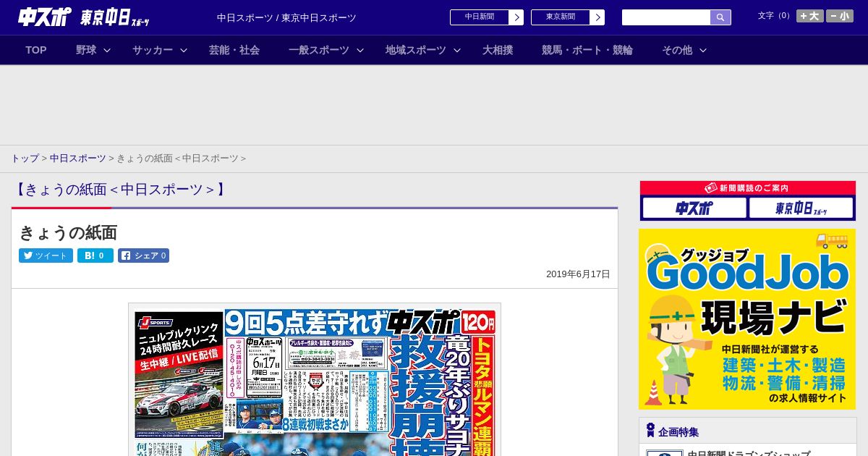Open the その他 navigation menu
This screenshot has width=868, height=456.
click(677, 50)
